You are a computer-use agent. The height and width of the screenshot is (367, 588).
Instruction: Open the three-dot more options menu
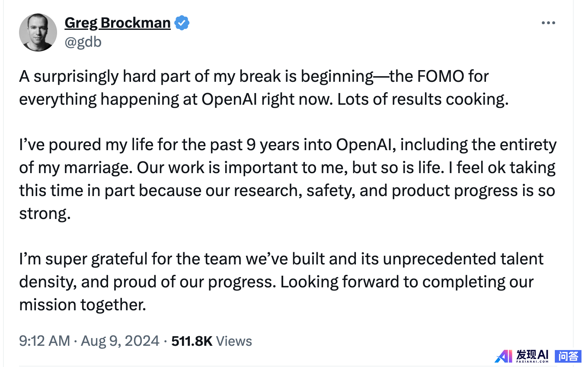coord(548,23)
